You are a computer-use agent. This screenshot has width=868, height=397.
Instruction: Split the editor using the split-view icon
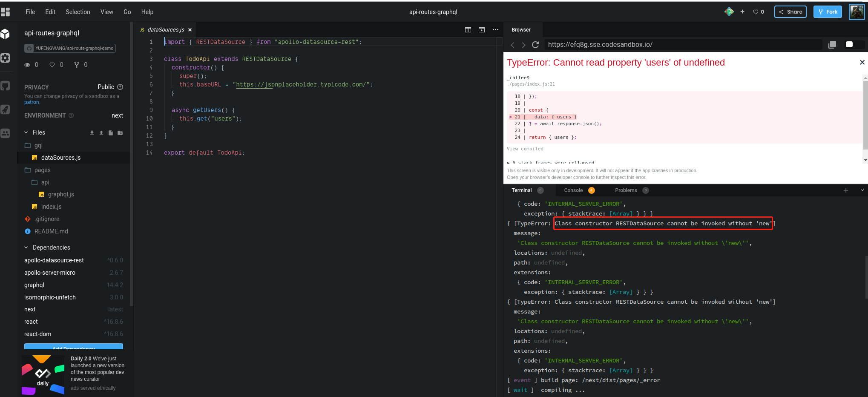(x=468, y=30)
